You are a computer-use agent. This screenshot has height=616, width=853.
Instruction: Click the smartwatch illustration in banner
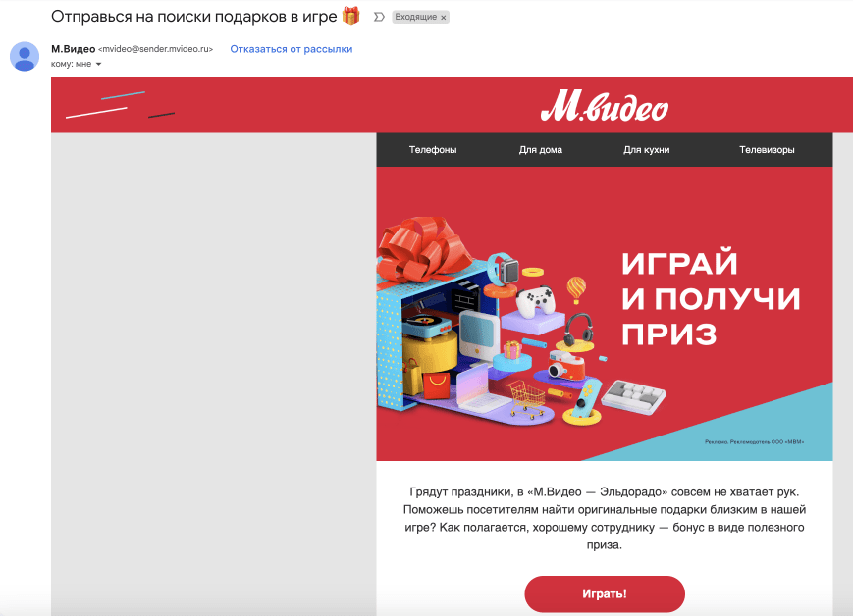click(x=505, y=269)
